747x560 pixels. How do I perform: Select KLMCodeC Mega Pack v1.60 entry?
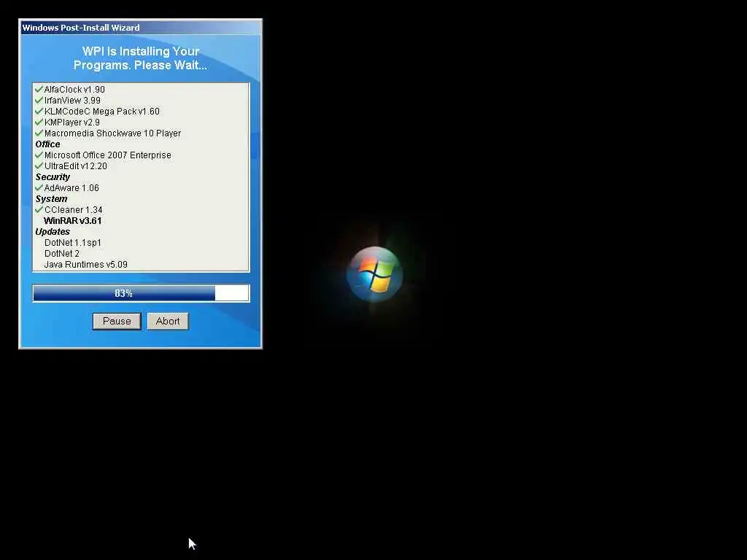click(102, 112)
